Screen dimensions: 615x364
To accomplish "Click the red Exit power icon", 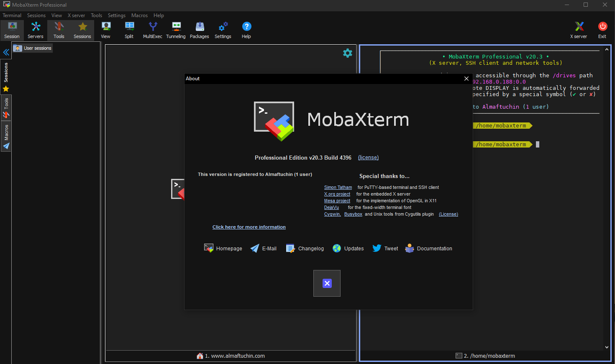I will coord(602,31).
